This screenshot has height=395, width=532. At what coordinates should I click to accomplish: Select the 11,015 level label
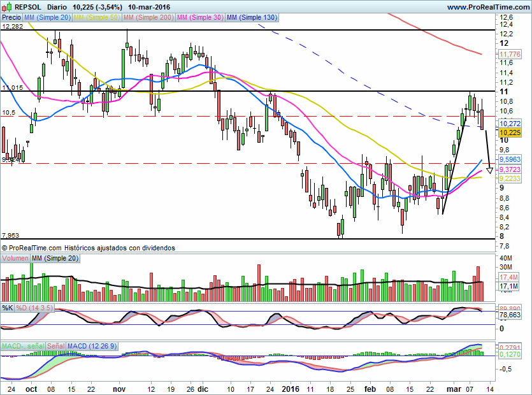pyautogui.click(x=13, y=87)
